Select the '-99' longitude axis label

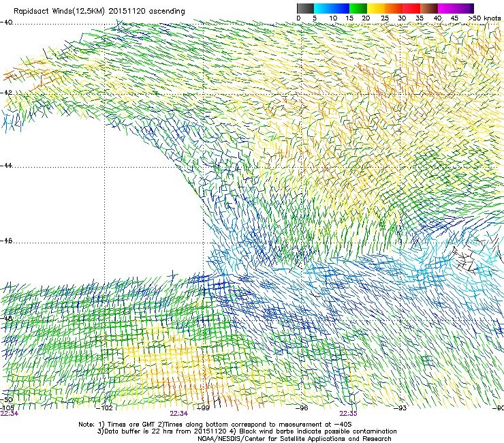pos(203,408)
